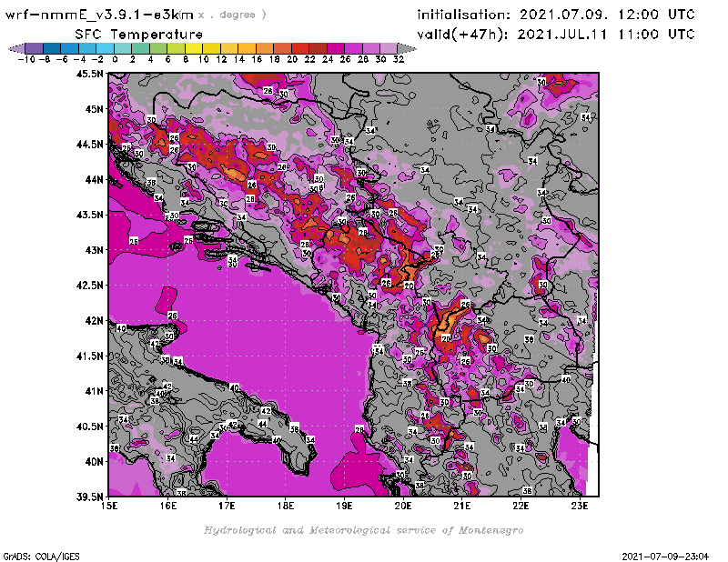The width and height of the screenshot is (728, 562).
Task: Click the magenta 24 to 26 legend swatch
Action: [336, 48]
